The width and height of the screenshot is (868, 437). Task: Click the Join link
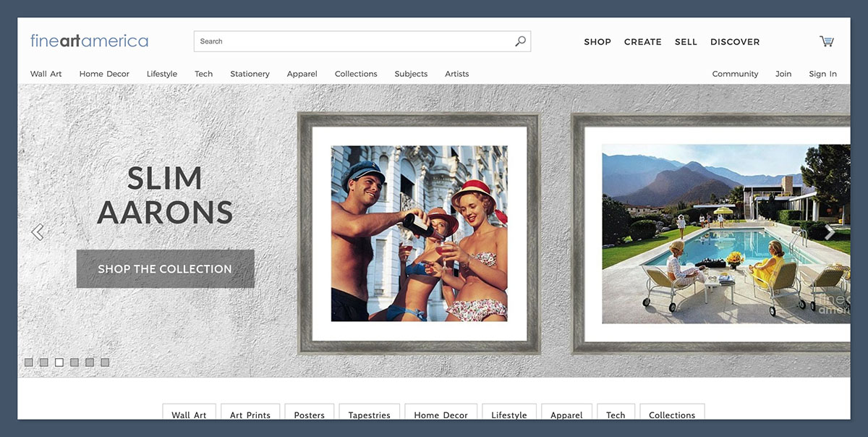783,74
